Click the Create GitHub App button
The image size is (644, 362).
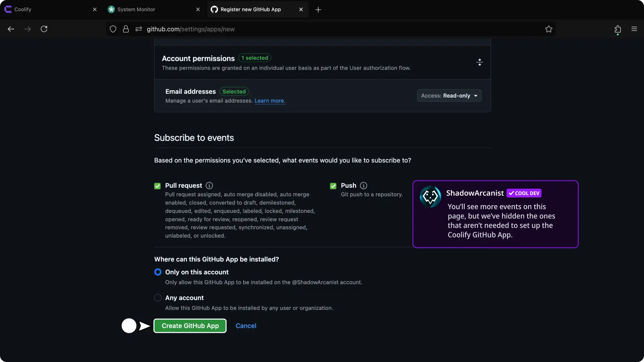pyautogui.click(x=190, y=326)
